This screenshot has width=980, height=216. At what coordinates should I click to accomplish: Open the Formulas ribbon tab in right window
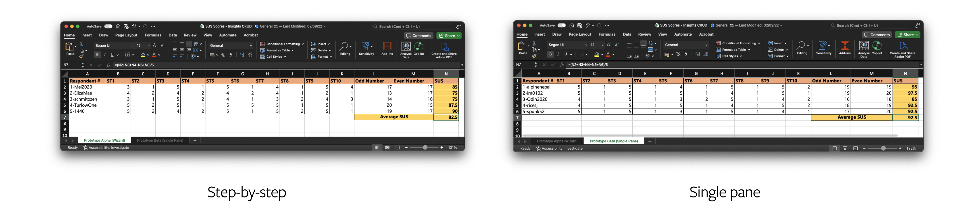pos(607,34)
